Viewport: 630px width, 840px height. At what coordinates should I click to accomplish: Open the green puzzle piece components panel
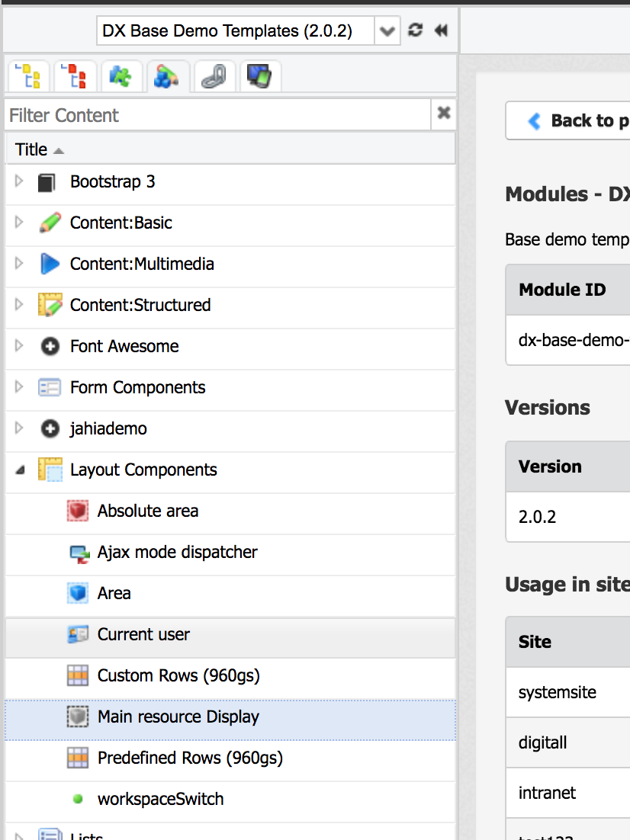121,76
